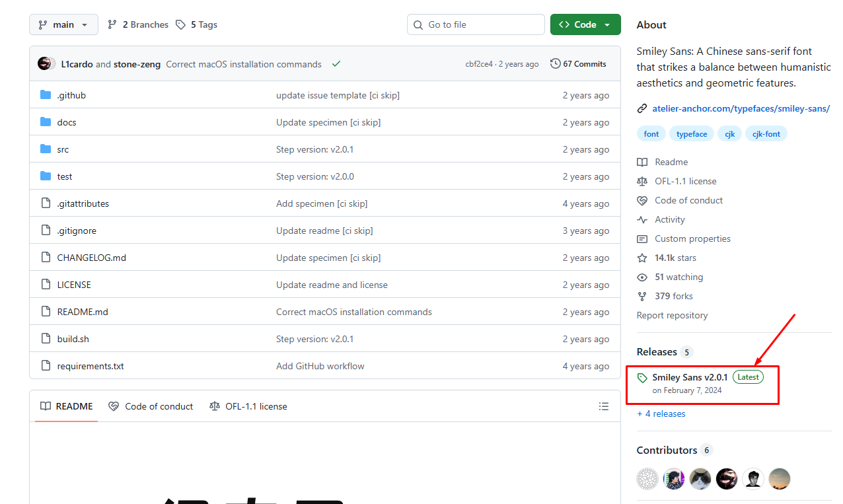843x504 pixels.
Task: Open Code of conduct link in About sidebar
Action: point(680,200)
